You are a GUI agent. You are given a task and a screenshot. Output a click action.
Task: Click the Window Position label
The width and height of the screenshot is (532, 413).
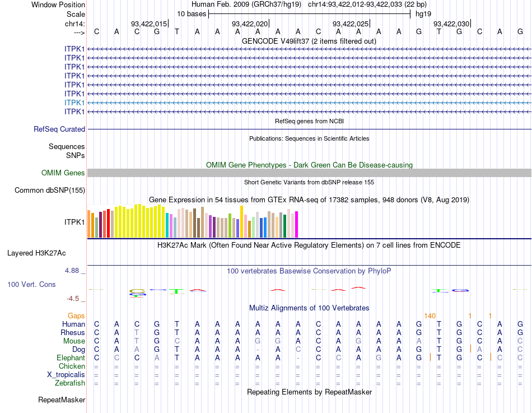[x=58, y=4]
